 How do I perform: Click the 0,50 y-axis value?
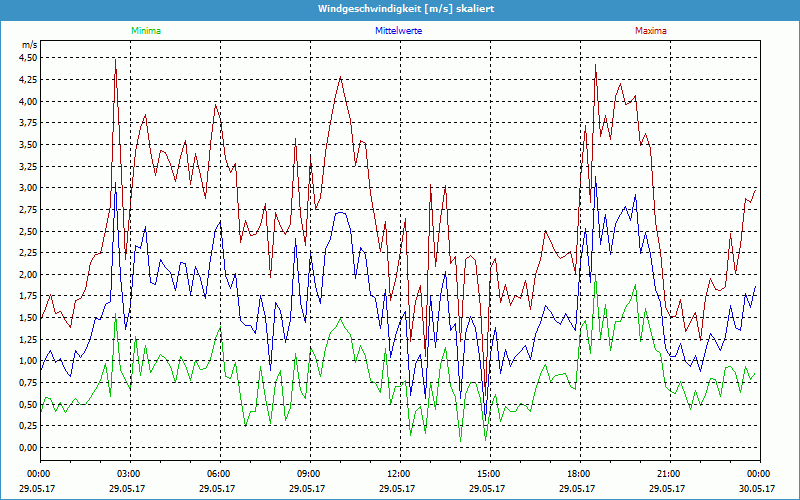[29, 404]
